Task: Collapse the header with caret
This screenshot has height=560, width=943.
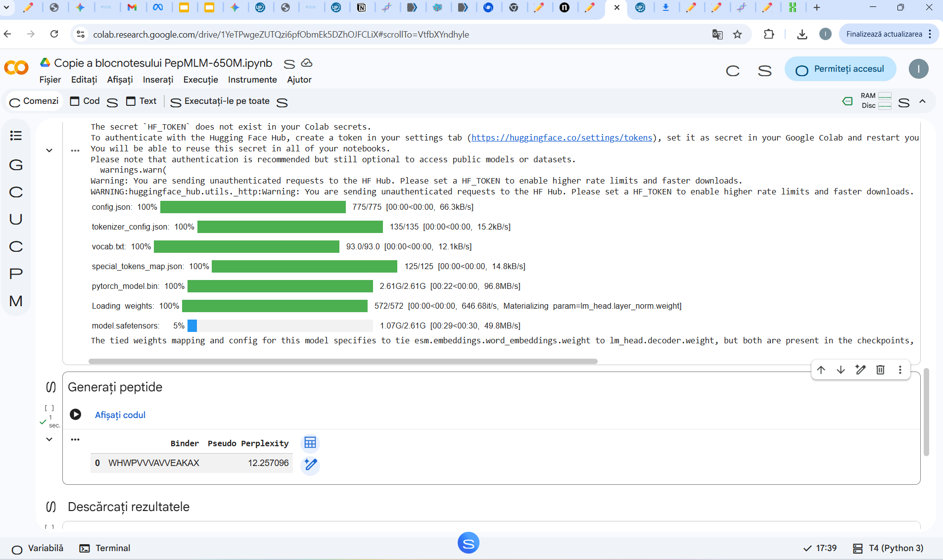Action: pyautogui.click(x=923, y=101)
